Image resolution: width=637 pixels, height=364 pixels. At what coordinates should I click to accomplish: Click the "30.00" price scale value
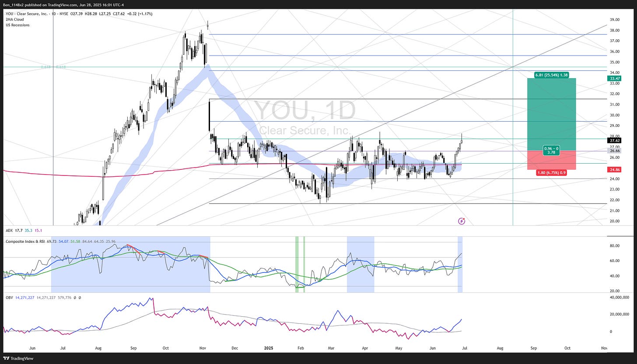click(614, 115)
